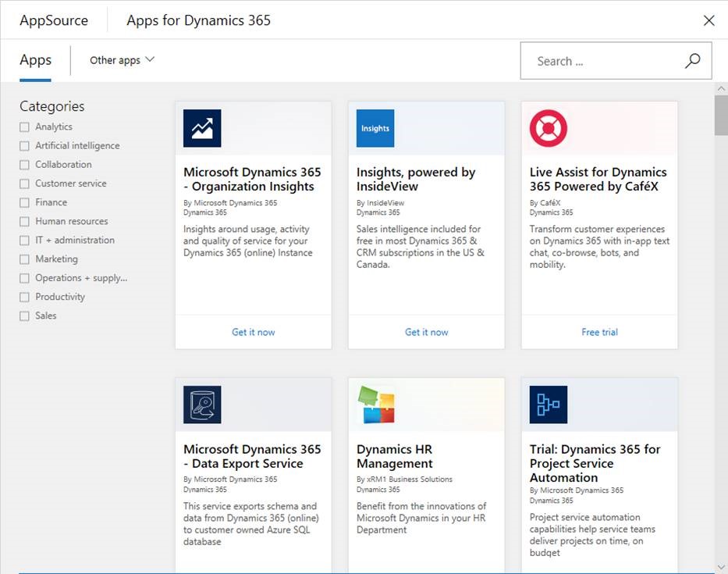Open Insights, powered by InsideView title
The width and height of the screenshot is (728, 574).
point(416,180)
